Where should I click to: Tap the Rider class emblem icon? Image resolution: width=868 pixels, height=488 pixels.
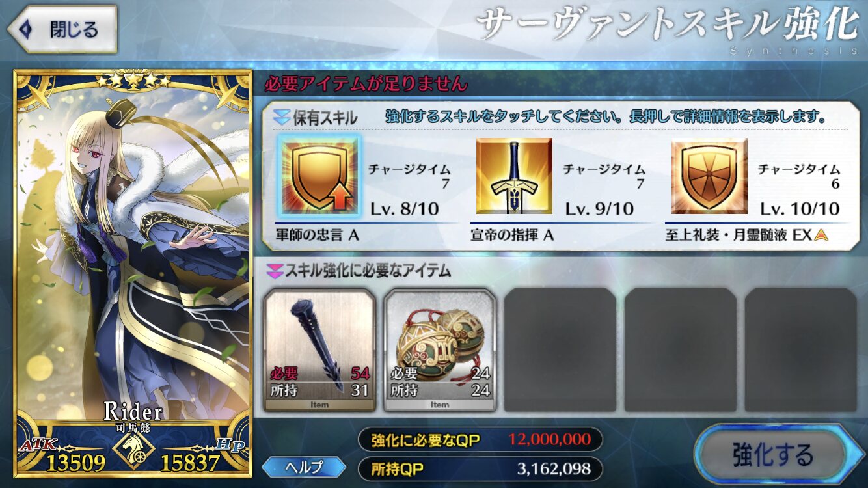coord(133,448)
